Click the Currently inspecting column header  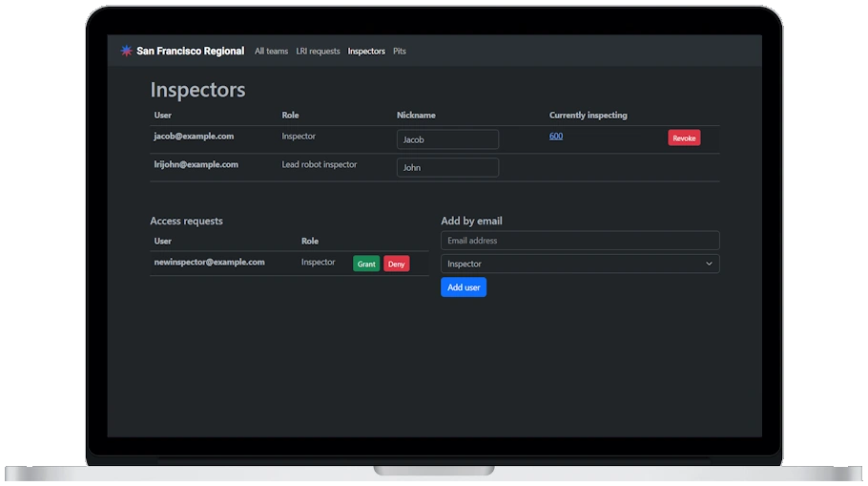tap(588, 116)
